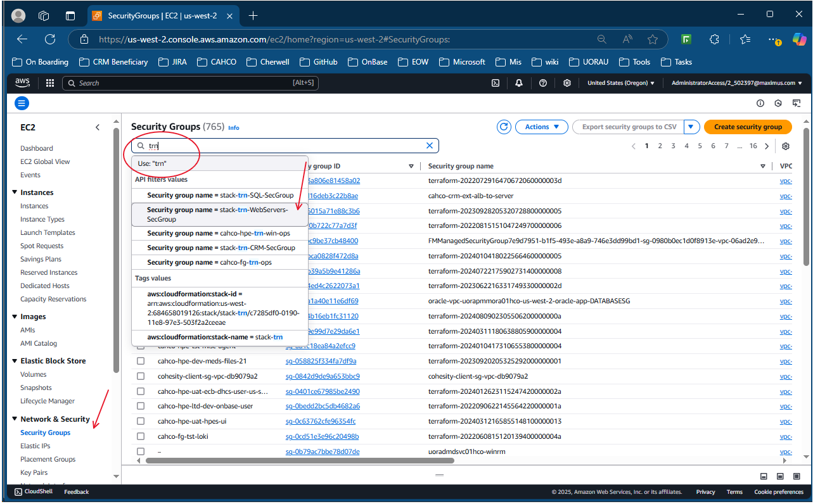Open security group sg-0cd51e3e96c20498b link
This screenshot has width=813, height=504.
(x=322, y=436)
